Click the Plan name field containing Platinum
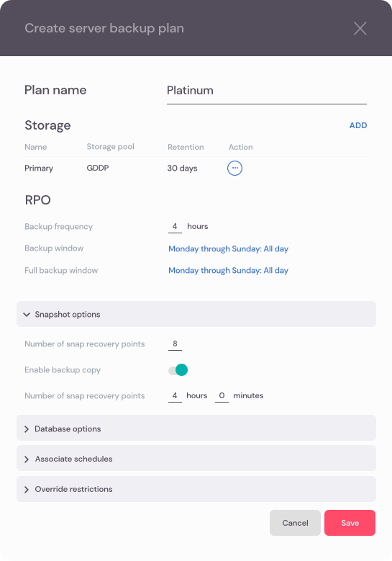The image size is (392, 561). pos(267,91)
